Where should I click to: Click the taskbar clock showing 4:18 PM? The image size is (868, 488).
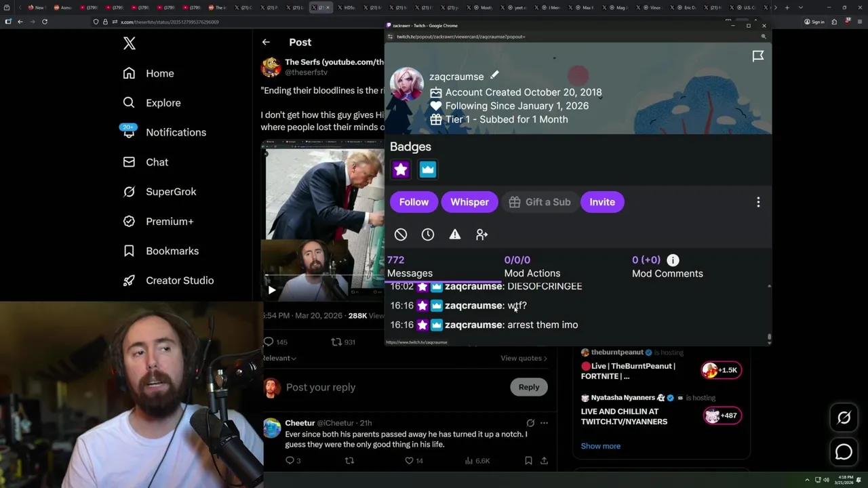coord(845,480)
